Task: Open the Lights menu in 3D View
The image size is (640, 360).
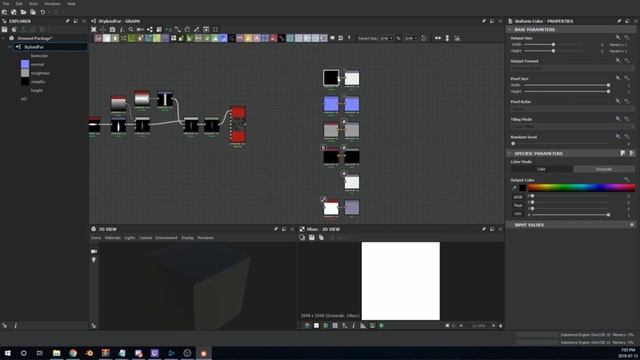Action: point(130,238)
